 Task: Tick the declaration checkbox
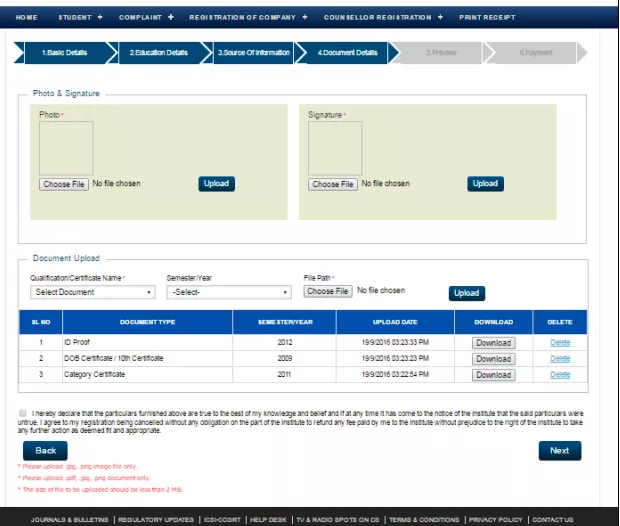(23, 412)
